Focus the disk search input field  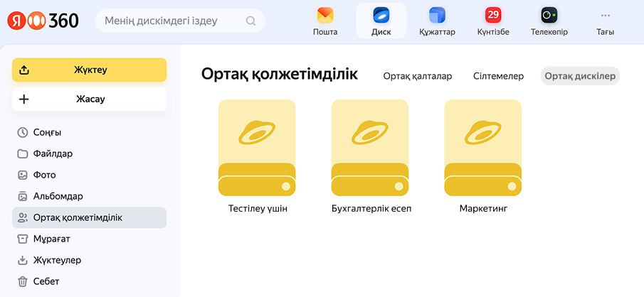[x=171, y=21]
